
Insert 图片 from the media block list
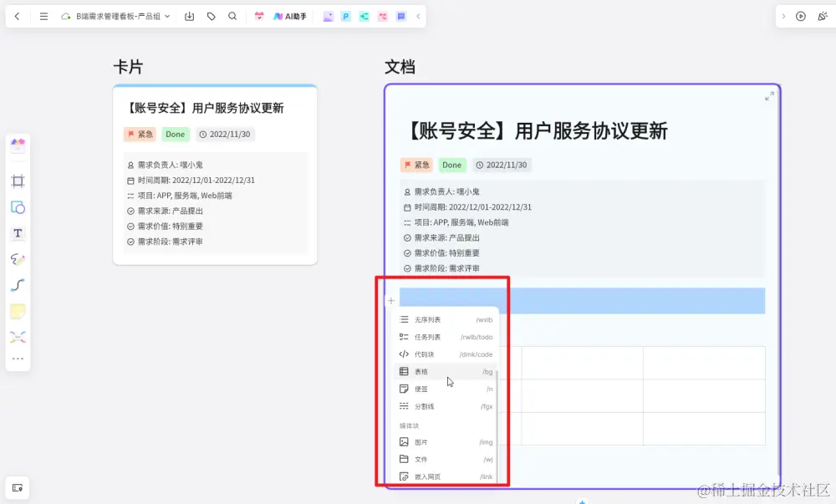pos(425,442)
